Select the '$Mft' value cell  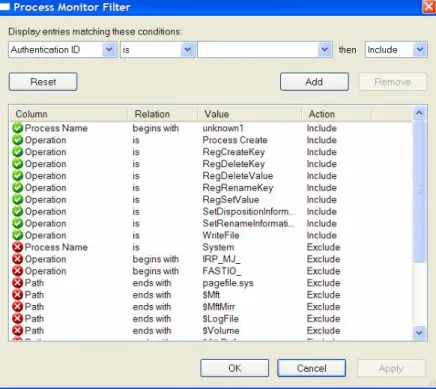pyautogui.click(x=211, y=295)
